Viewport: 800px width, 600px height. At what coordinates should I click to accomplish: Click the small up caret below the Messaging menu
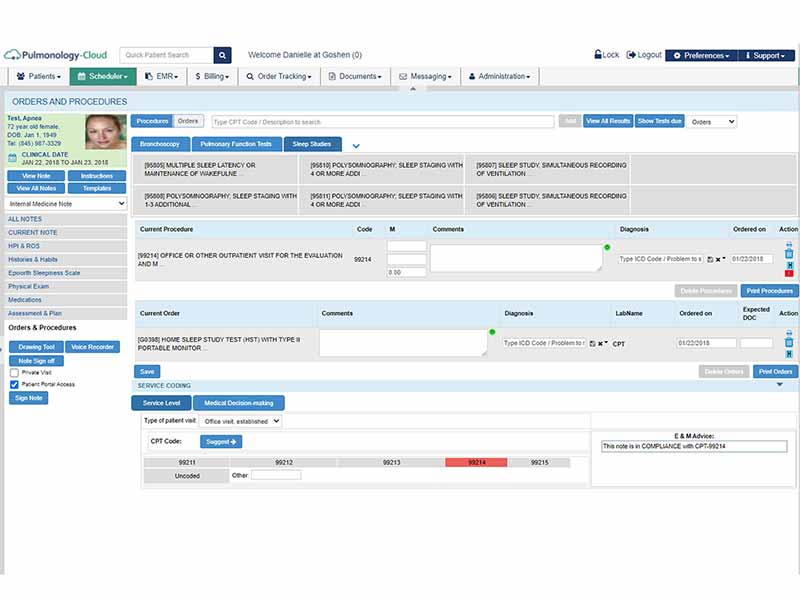point(413,89)
